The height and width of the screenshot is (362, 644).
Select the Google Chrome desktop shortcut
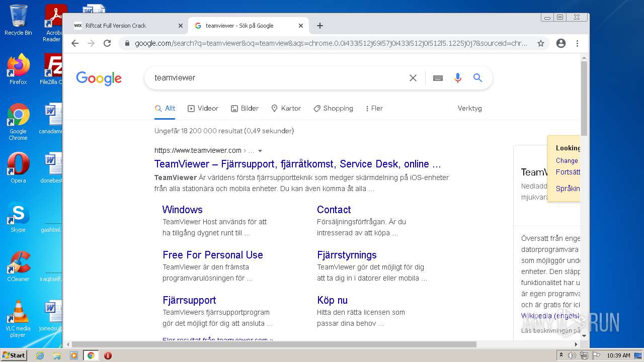[x=18, y=122]
